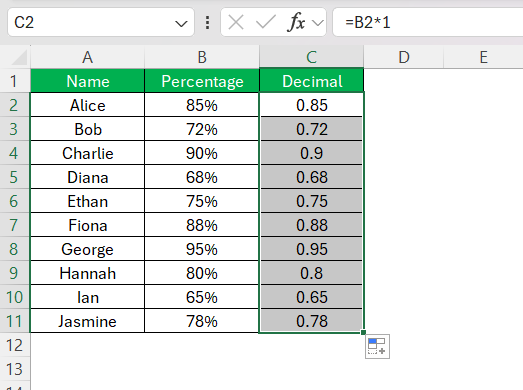Viewport: 523px width, 390px height.
Task: Select the cell containing George
Action: tap(87, 249)
